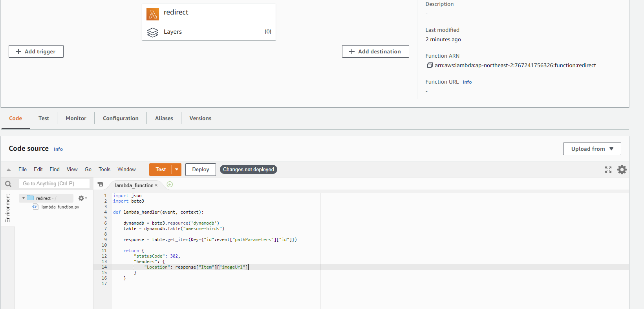The width and height of the screenshot is (644, 309).
Task: Open the environment tree gear menu
Action: click(x=82, y=198)
